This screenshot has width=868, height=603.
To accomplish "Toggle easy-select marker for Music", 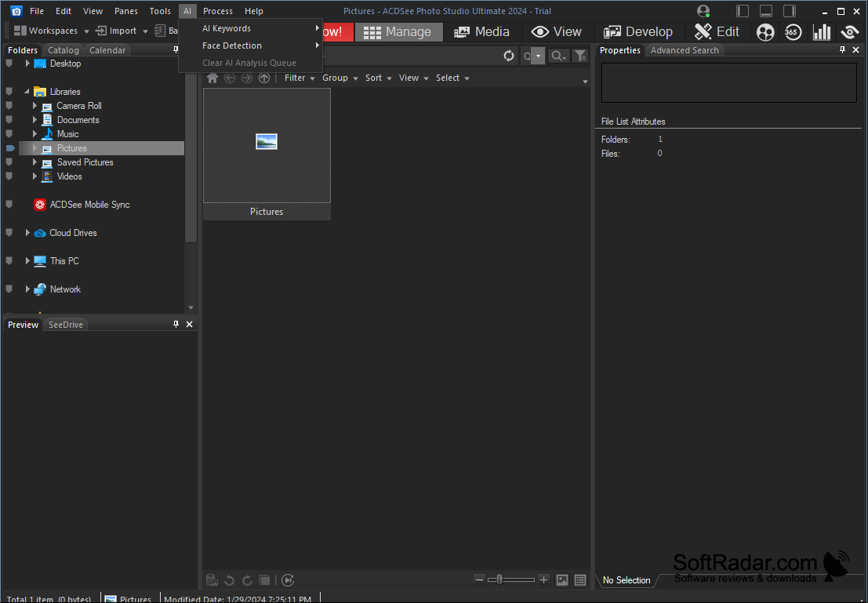I will pos(9,134).
